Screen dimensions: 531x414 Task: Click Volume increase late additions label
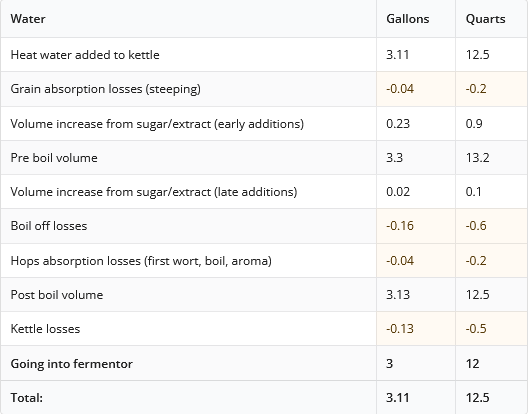154,192
